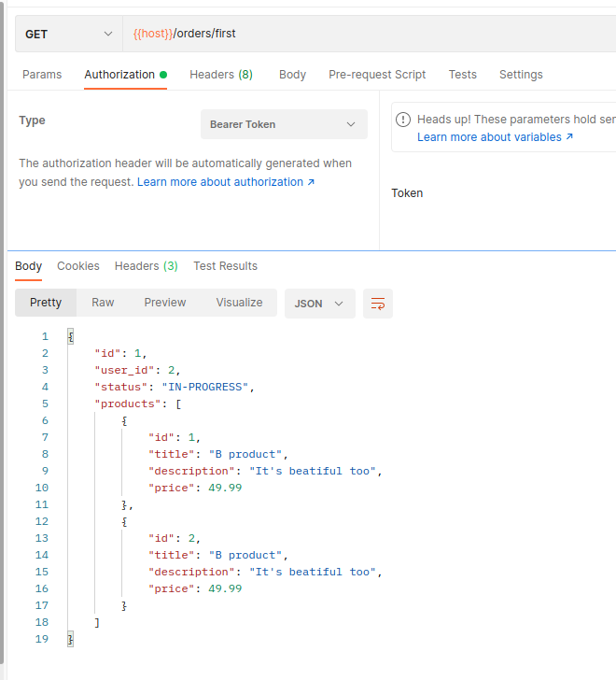Screen dimensions: 616x680
Task: Click line number 12 in the gutter
Action: point(42,521)
